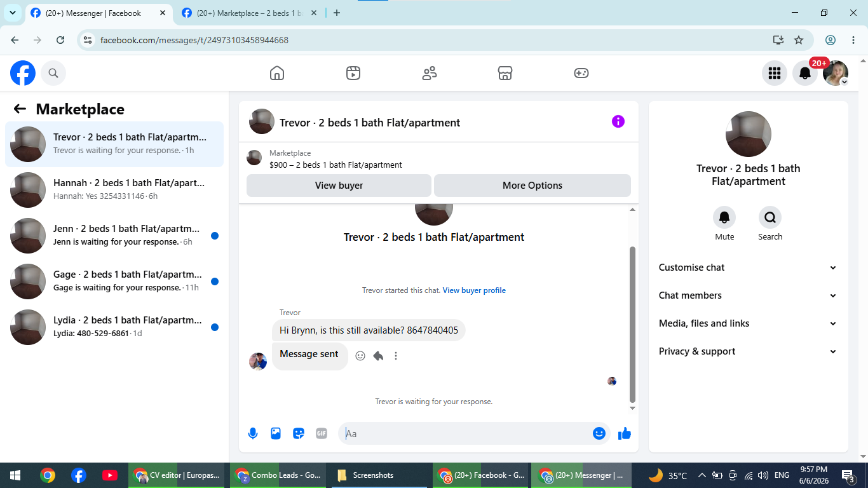Open the taskbar volume control

click(763, 475)
